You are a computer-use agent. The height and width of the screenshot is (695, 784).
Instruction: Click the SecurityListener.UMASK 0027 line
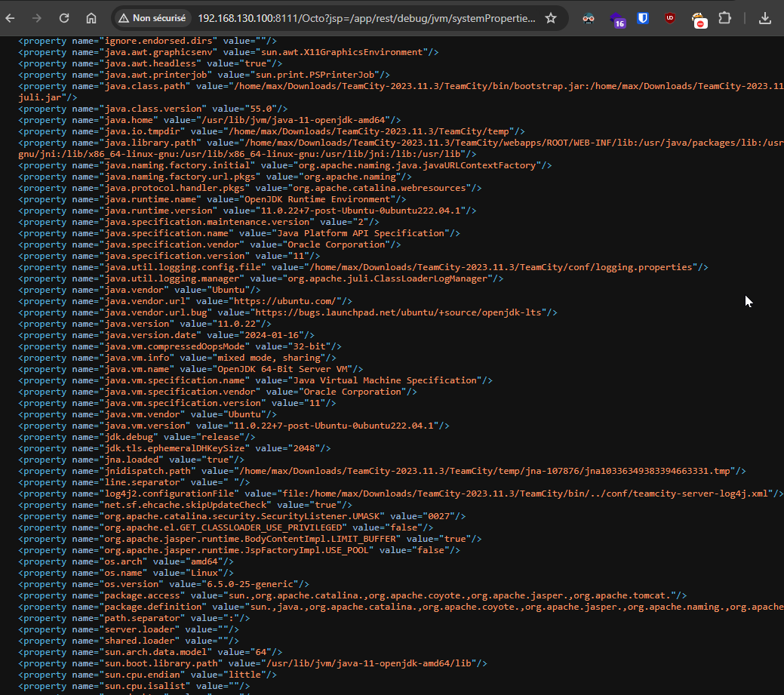(242, 516)
